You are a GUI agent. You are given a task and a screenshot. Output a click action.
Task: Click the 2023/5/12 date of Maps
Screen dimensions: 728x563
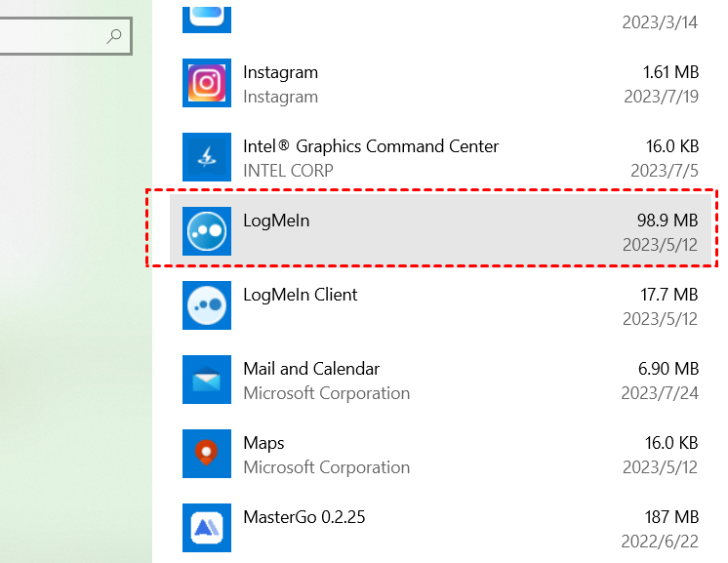[660, 467]
